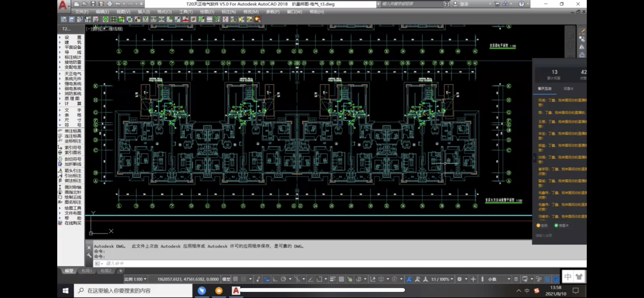Click the 索引符号 tool in side panel

click(72, 147)
